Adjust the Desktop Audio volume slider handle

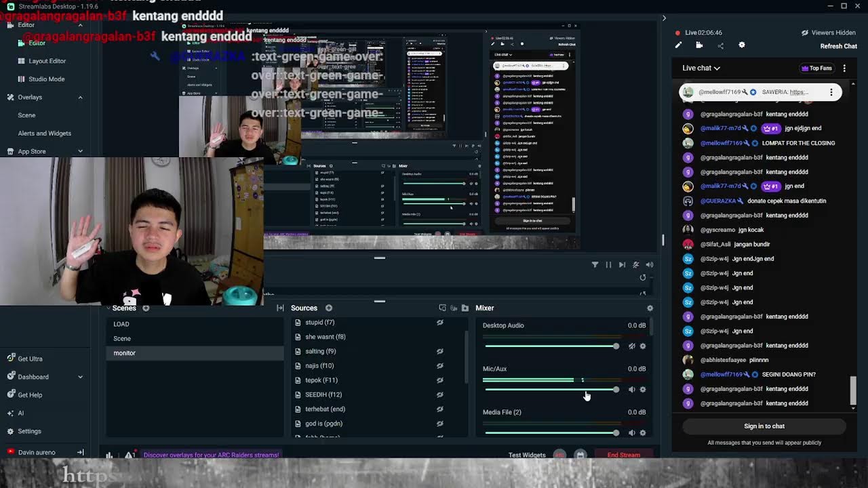[x=616, y=346]
